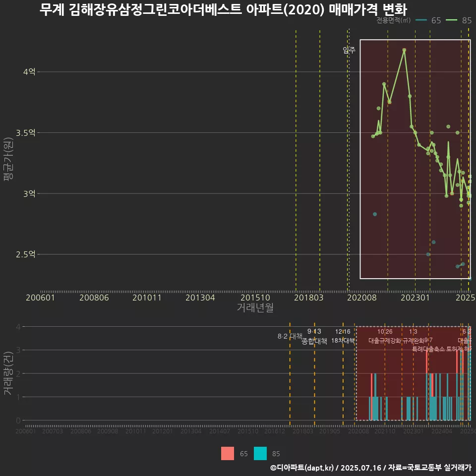Click the '특례대출축소' annotation text
The width and height of the screenshot is (476, 476).
point(428,349)
